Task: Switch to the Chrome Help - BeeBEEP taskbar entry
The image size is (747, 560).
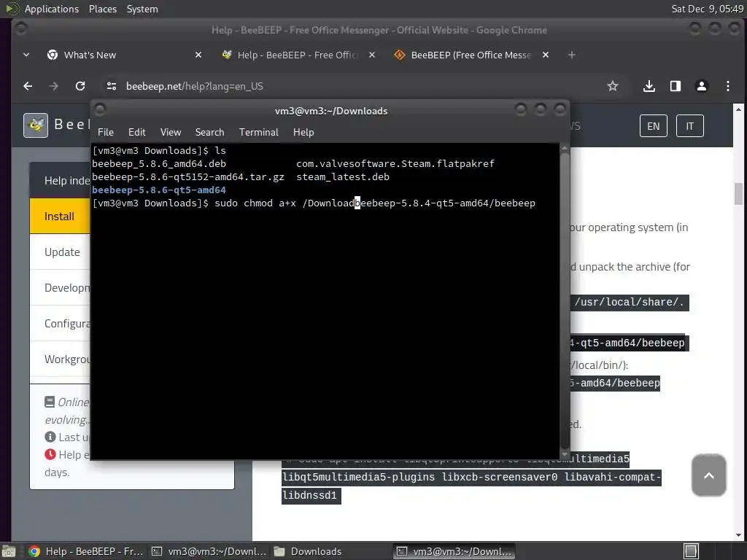Action: pos(86,551)
